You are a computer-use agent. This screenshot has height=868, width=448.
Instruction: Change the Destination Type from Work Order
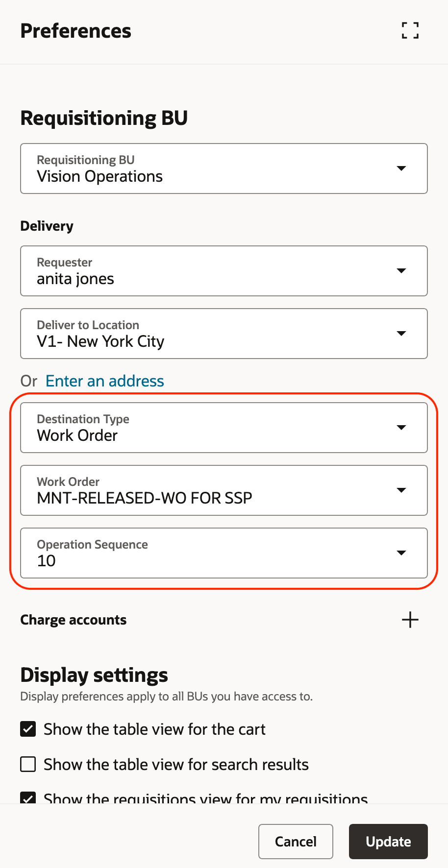(224, 427)
